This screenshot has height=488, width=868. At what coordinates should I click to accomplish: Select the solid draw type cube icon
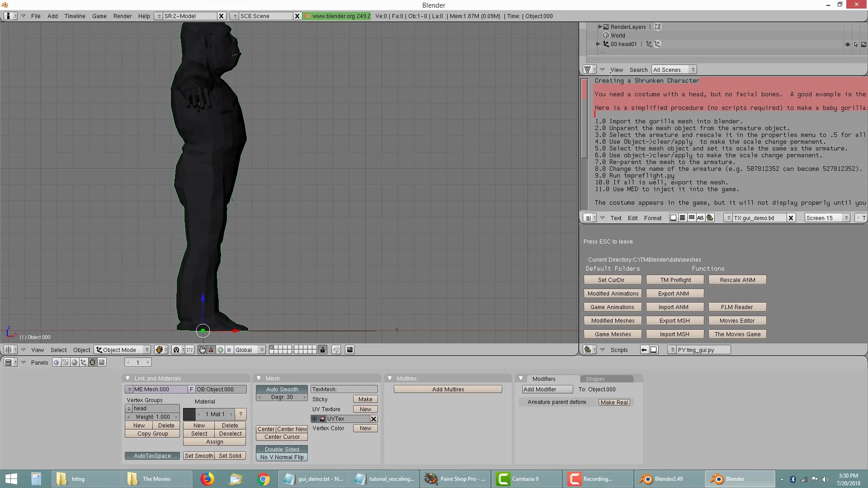(161, 350)
